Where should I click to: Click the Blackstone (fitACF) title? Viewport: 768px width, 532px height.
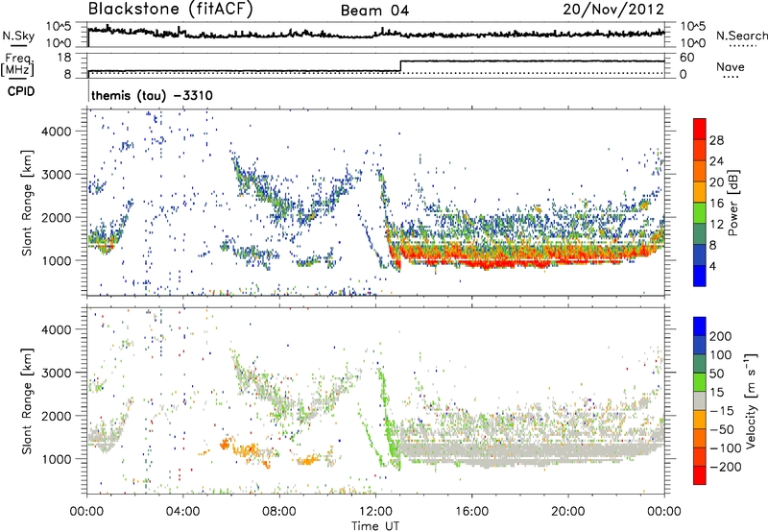(x=170, y=9)
